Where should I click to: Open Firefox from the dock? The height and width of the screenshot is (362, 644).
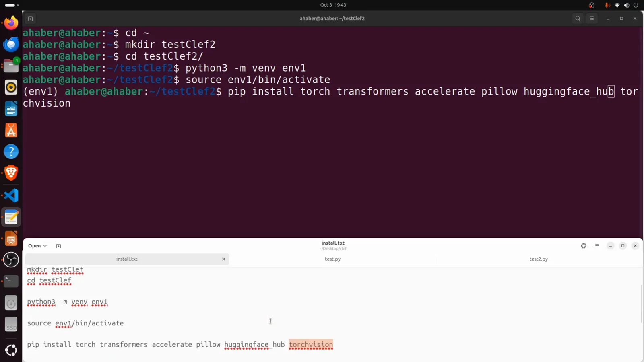pos(11,23)
